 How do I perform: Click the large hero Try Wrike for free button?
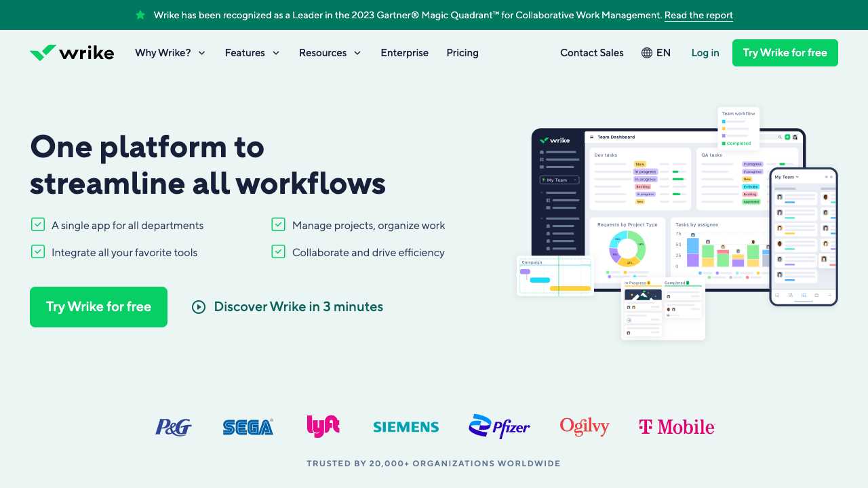point(98,307)
